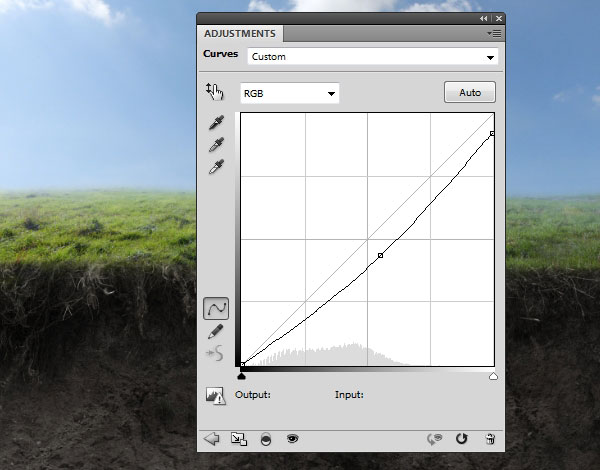Image resolution: width=600 pixels, height=470 pixels.
Task: Select the bottom-left curve control point
Action: coord(242,365)
